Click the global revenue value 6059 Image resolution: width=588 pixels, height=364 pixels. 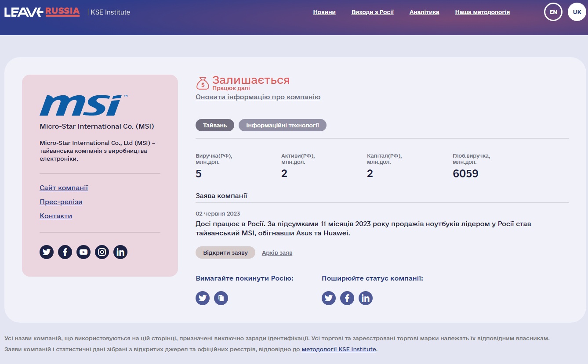[465, 174]
